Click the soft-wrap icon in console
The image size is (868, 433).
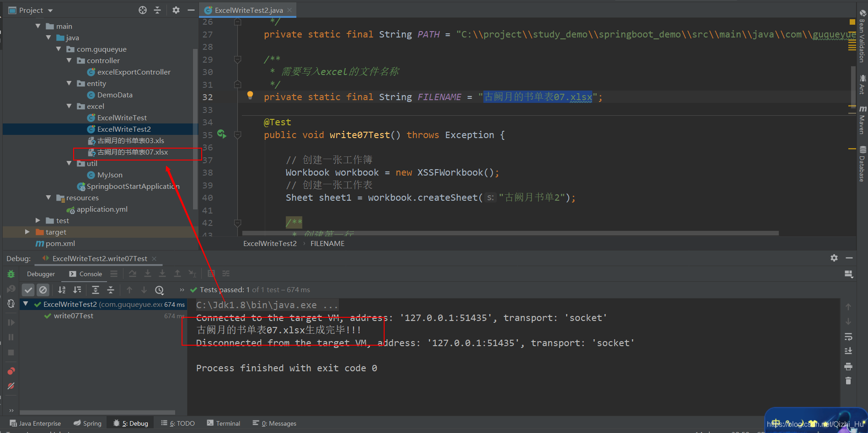[x=848, y=337]
